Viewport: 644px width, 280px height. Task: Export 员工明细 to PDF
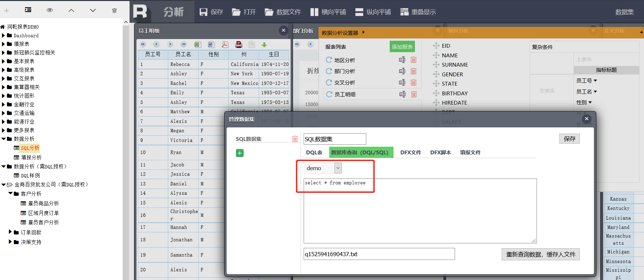[225, 44]
